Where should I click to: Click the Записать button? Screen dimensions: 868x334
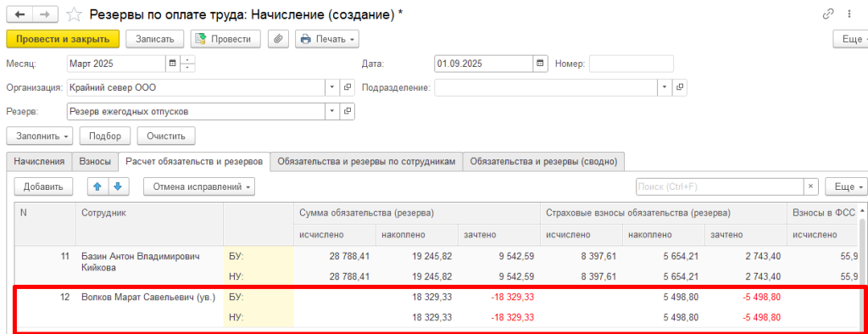click(154, 39)
